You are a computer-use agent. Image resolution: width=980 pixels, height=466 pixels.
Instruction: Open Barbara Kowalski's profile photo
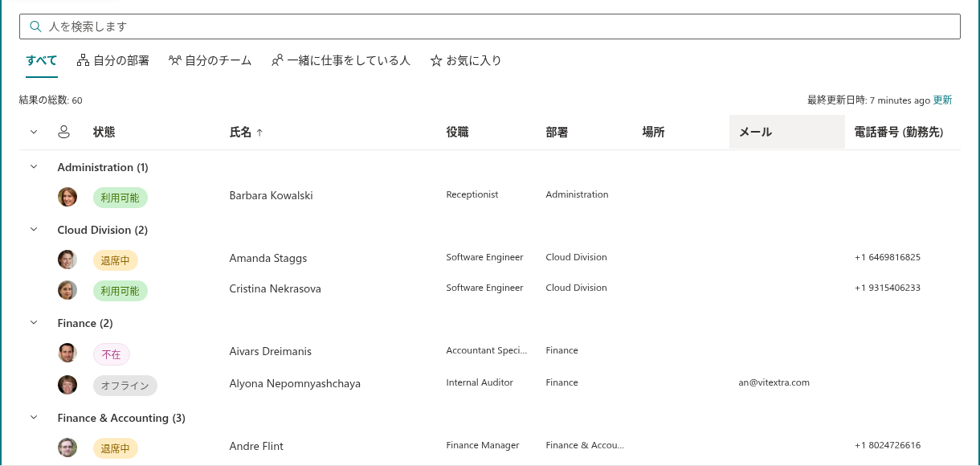[67, 197]
